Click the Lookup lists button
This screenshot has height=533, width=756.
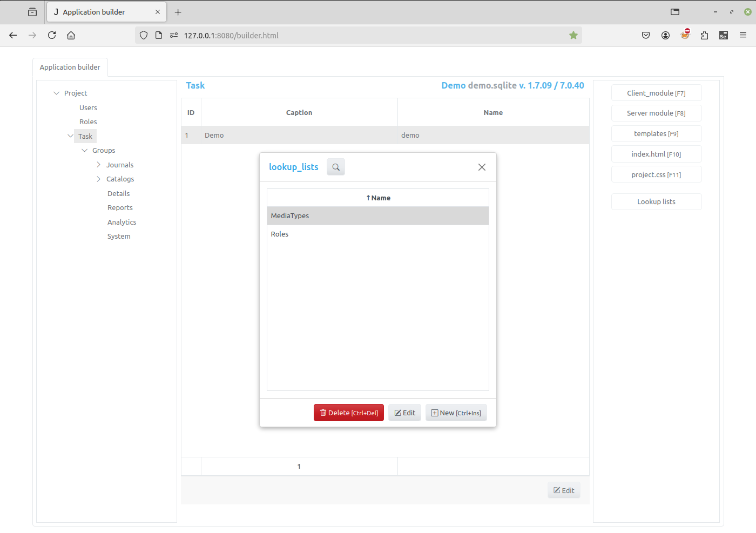656,201
